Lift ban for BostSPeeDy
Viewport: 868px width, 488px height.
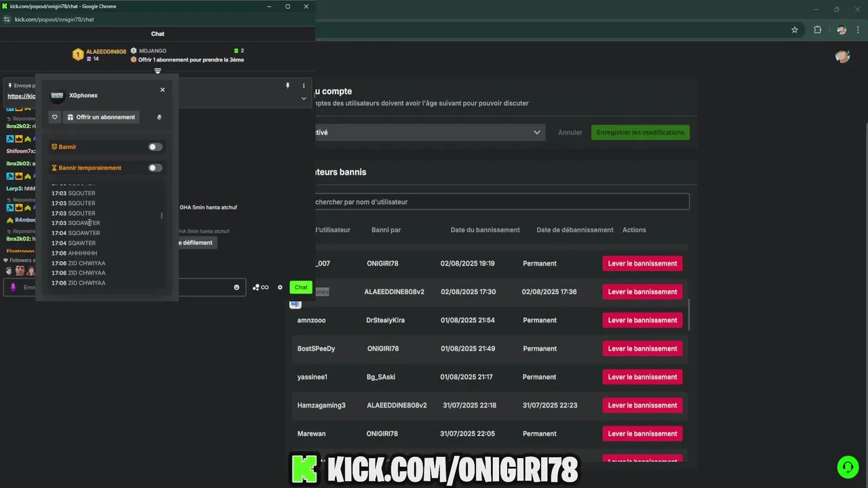642,349
